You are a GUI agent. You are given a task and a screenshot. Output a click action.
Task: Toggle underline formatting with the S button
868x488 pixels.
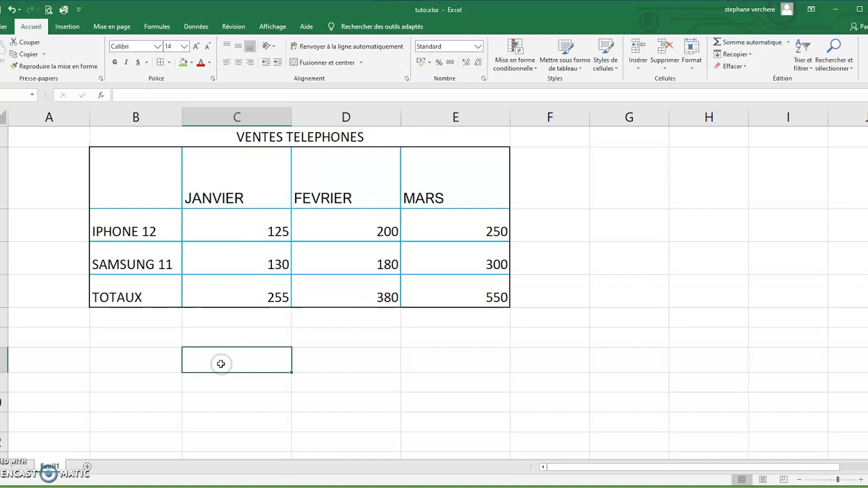point(138,62)
